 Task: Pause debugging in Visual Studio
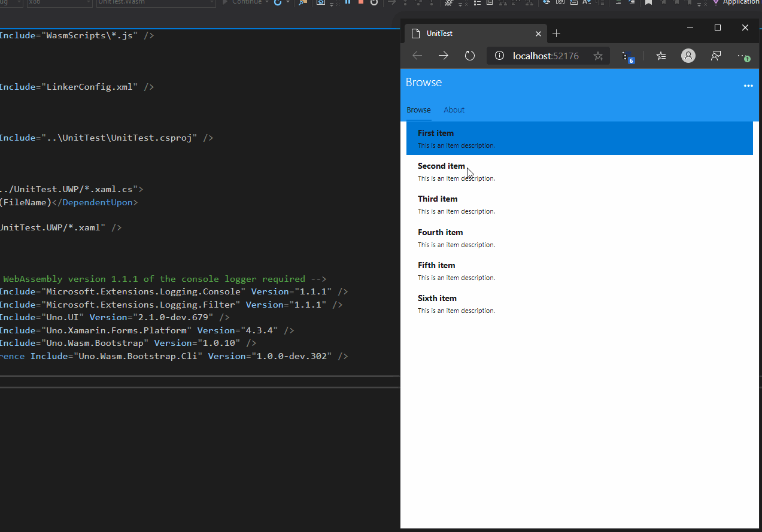tap(348, 2)
